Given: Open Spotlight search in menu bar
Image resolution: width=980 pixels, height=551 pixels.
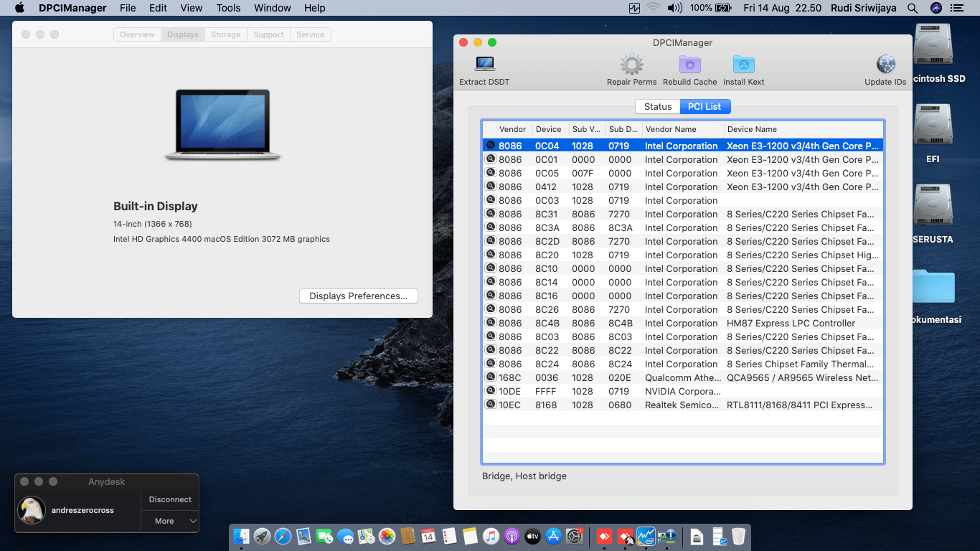Looking at the screenshot, I should [913, 8].
